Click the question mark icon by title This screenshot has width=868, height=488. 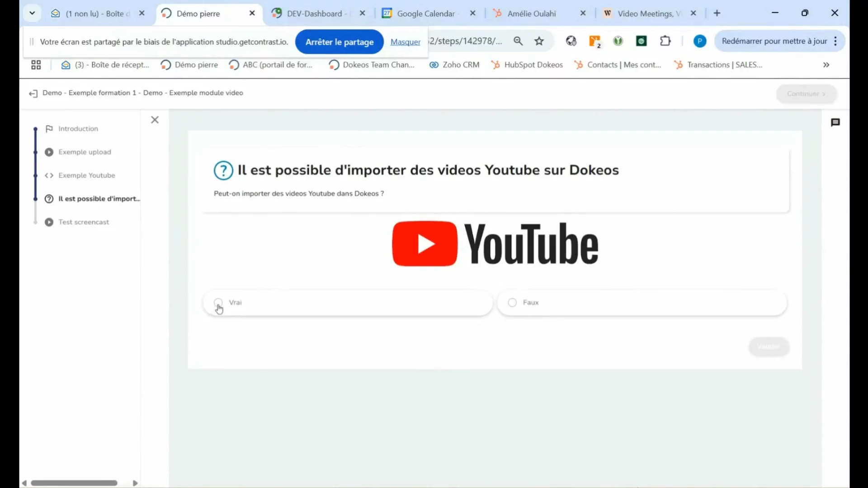point(223,171)
